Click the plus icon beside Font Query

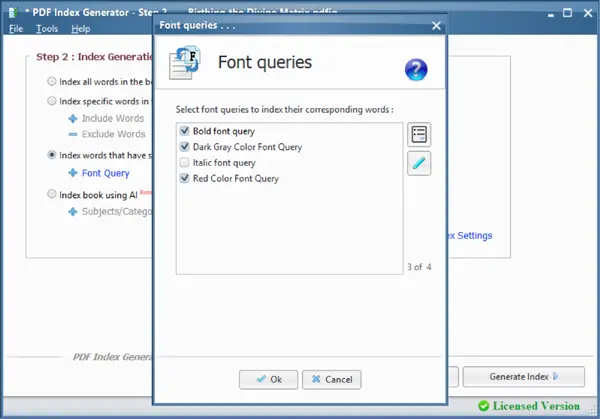tap(73, 173)
